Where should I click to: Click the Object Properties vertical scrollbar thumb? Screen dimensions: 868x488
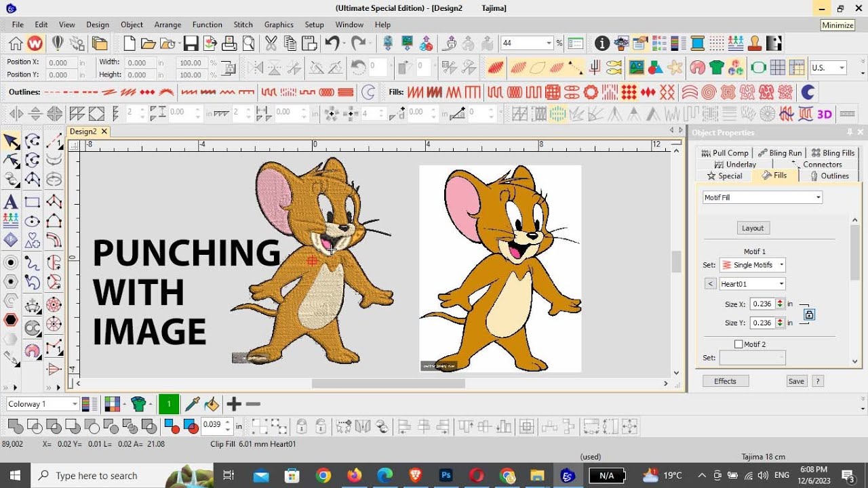pos(855,251)
